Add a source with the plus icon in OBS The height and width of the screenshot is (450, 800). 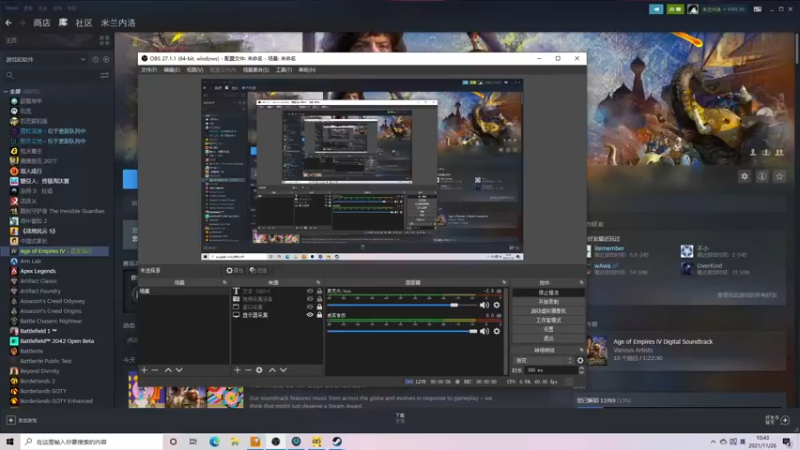pos(237,370)
